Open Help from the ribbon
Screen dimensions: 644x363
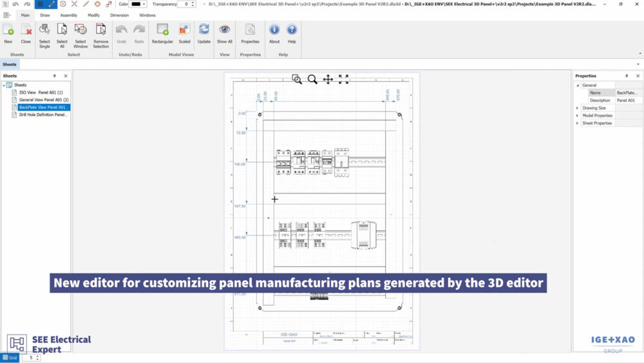(x=292, y=34)
